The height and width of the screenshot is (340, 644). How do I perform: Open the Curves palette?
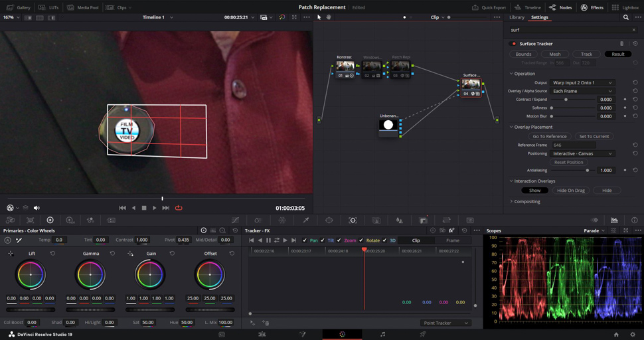pyautogui.click(x=235, y=220)
